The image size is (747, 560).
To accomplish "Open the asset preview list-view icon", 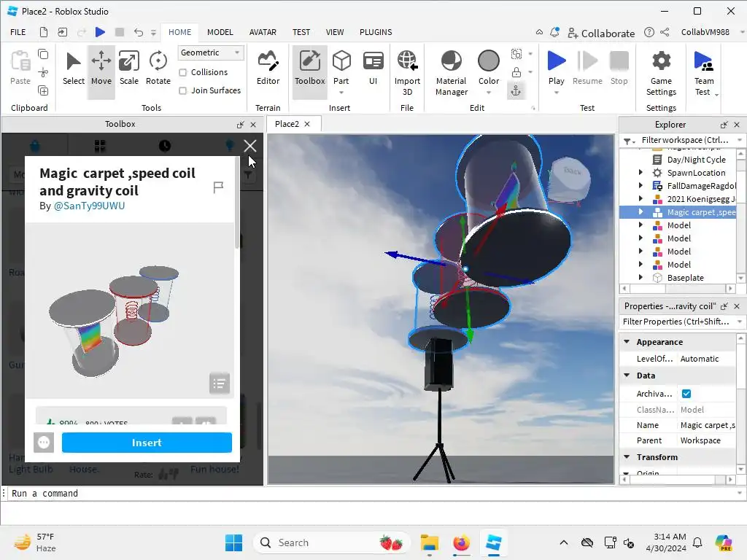I will pyautogui.click(x=219, y=384).
